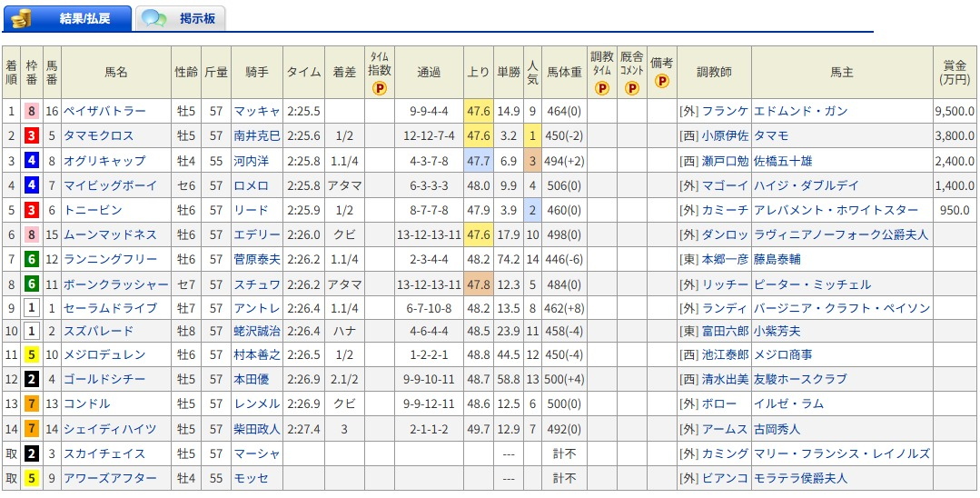Open horse page for ペイザバトラー
The height and width of the screenshot is (498, 980).
tap(104, 111)
